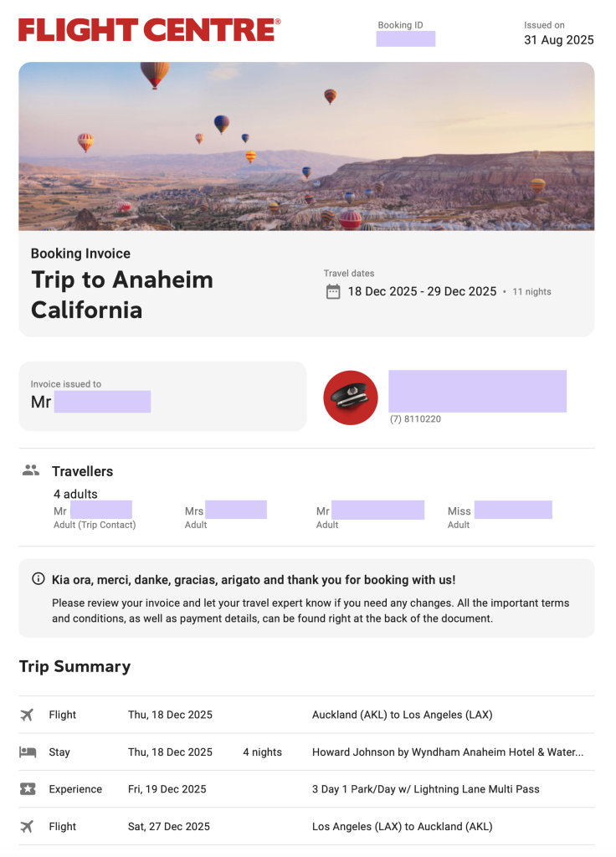Screen dimensions: 616x857
Task: Click the Los Angeles to Auckland plane icon
Action: pyautogui.click(x=27, y=826)
